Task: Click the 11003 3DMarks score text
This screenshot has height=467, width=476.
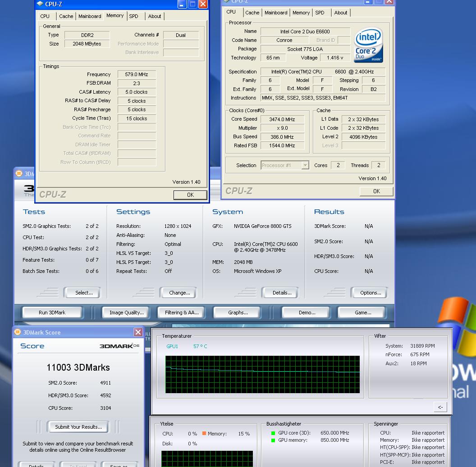Action: (x=78, y=367)
